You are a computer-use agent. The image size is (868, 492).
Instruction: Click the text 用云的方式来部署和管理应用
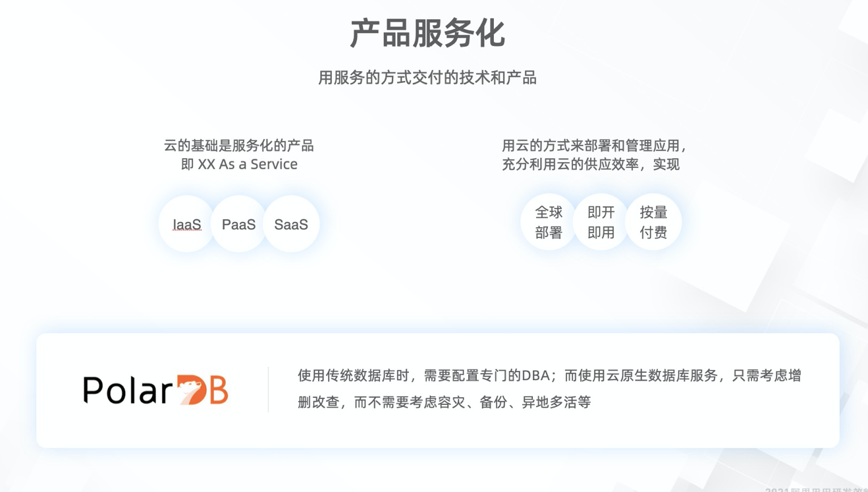click(x=593, y=146)
